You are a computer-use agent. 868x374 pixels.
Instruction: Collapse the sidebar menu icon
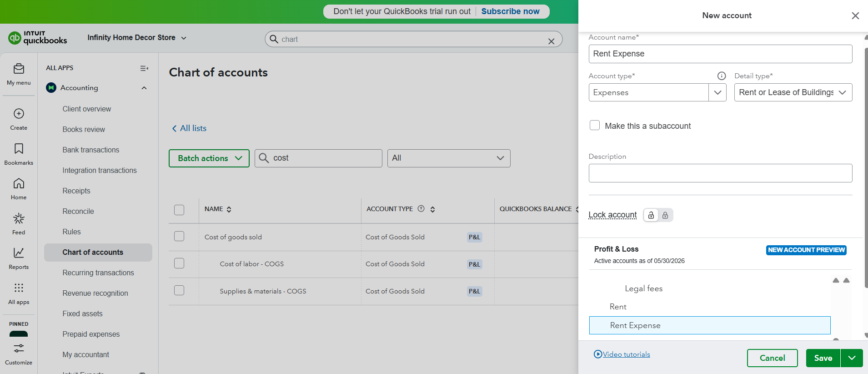pos(144,68)
